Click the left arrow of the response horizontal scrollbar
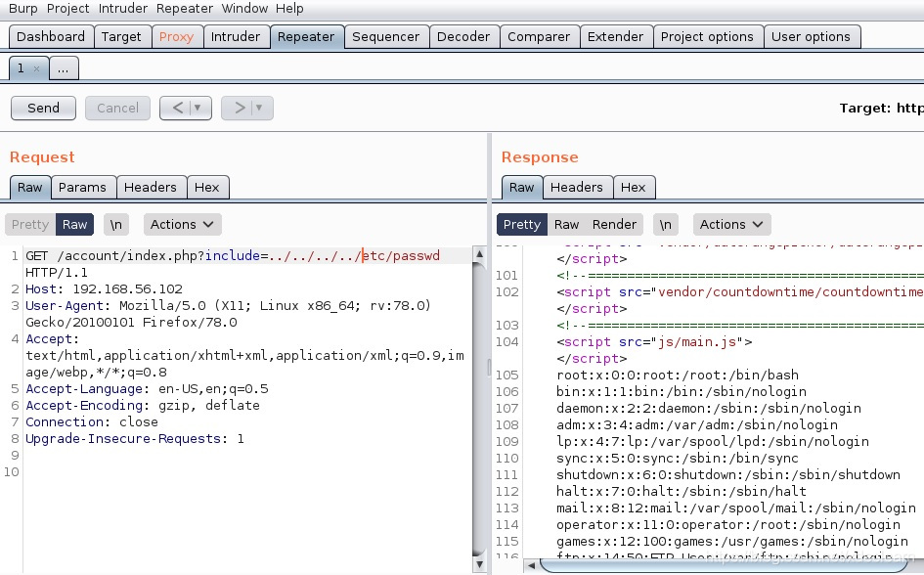This screenshot has width=924, height=575. (531, 566)
